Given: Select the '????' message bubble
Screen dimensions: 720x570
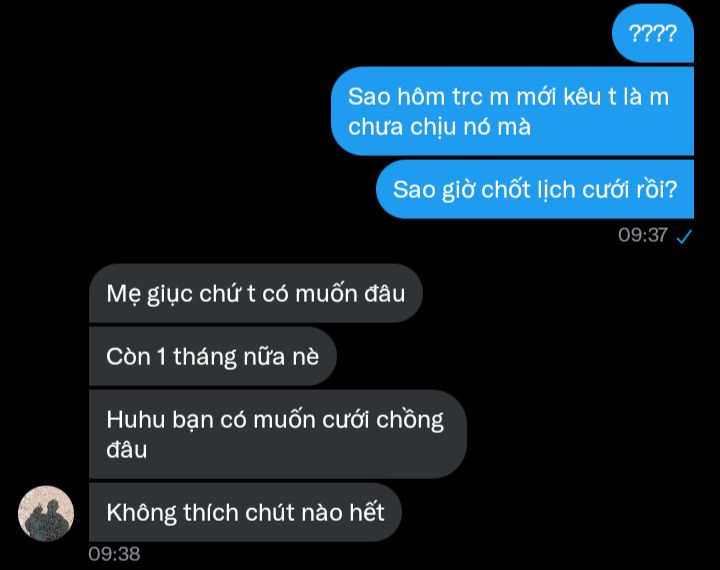Looking at the screenshot, I should pyautogui.click(x=652, y=33).
